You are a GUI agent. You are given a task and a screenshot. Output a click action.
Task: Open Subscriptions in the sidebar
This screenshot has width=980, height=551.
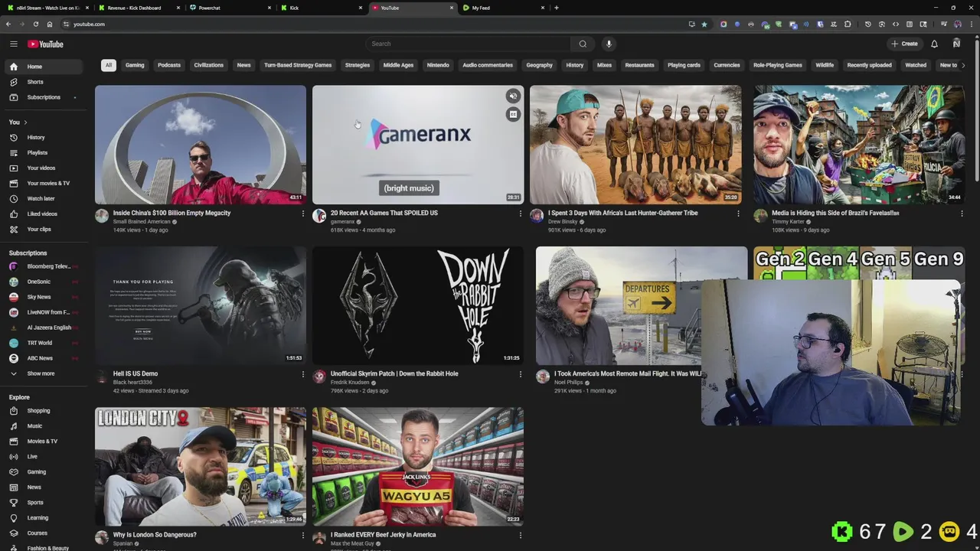(43, 97)
